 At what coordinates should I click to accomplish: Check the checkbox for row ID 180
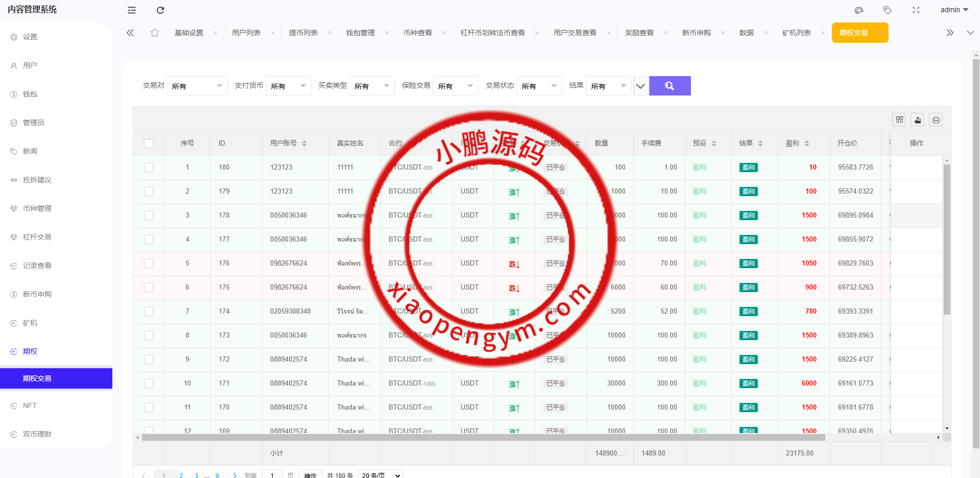[149, 168]
